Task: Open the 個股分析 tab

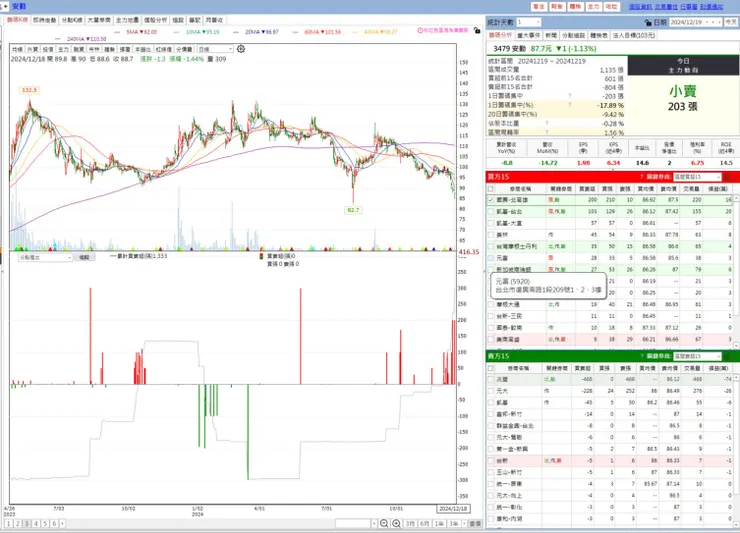Action: click(x=156, y=20)
